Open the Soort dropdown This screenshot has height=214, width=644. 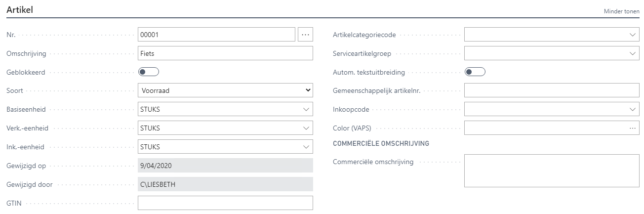point(225,90)
